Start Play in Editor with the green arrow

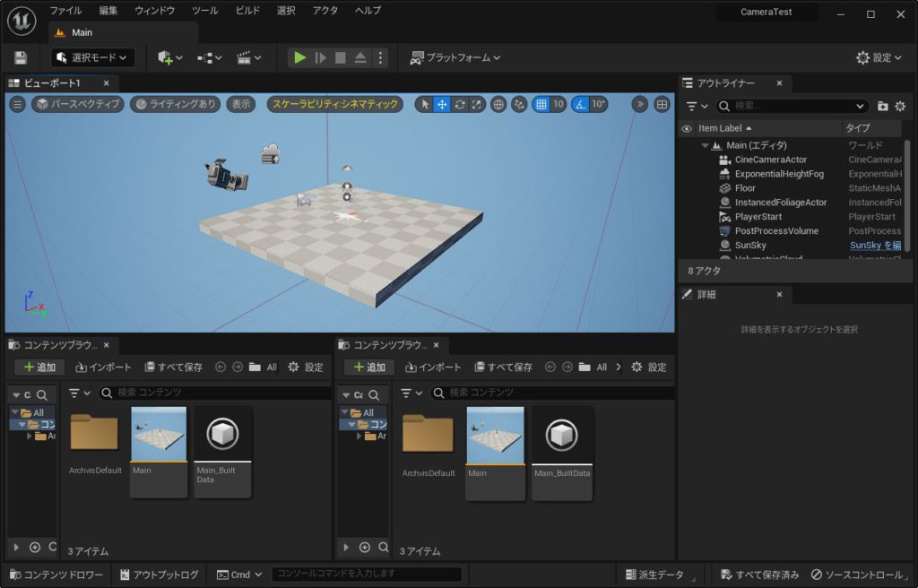tap(299, 57)
